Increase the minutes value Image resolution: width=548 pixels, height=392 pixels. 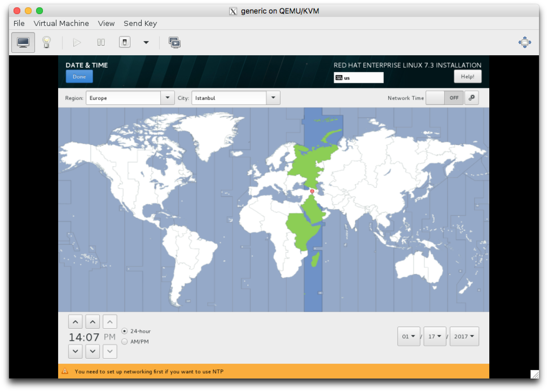(93, 322)
